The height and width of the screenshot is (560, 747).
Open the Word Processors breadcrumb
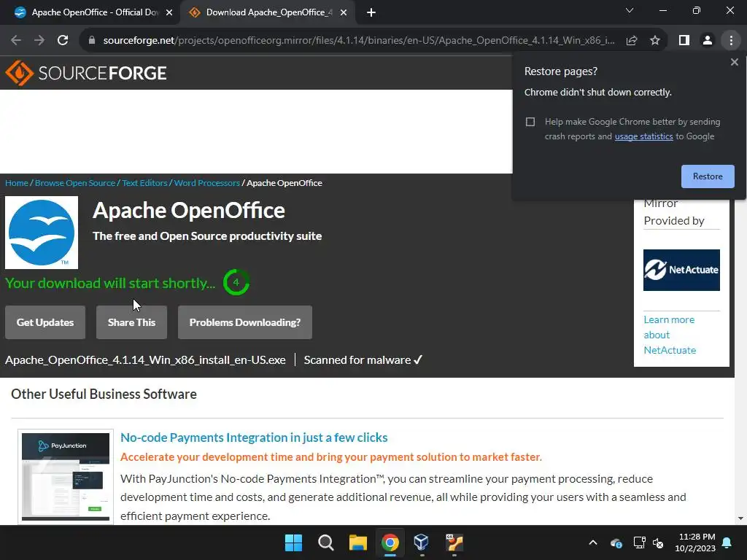pos(206,183)
